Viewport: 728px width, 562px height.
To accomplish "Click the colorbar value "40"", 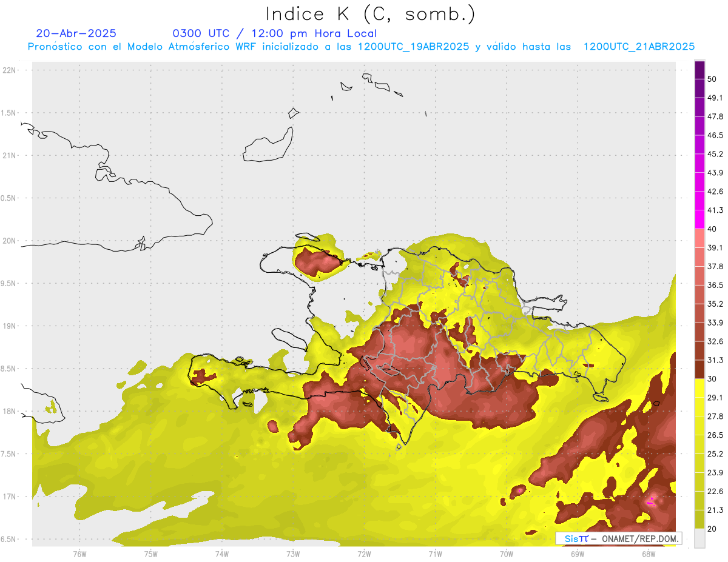I will [x=712, y=229].
